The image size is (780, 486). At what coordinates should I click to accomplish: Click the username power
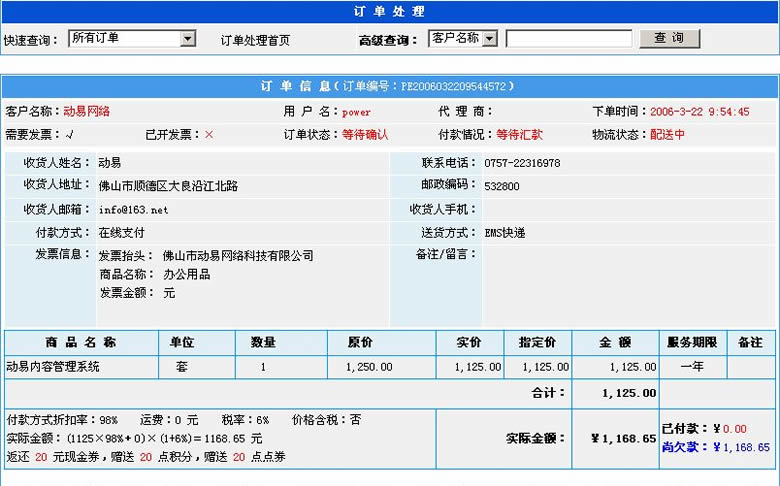pos(356,112)
